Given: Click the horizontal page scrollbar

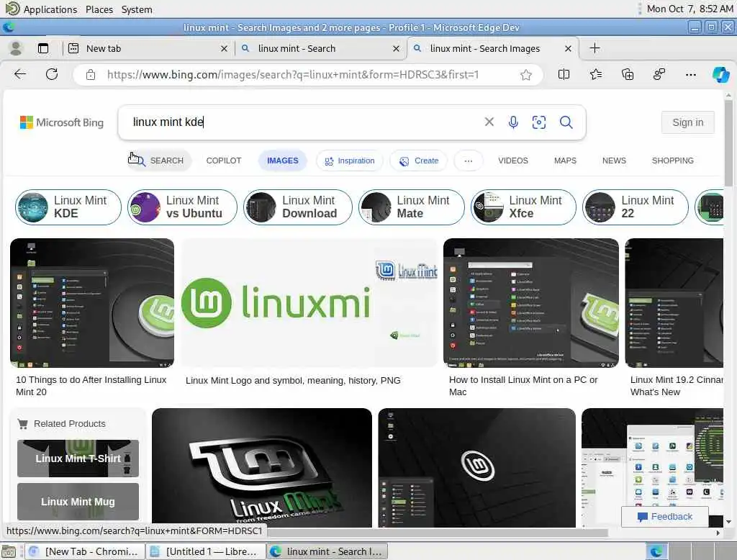Looking at the screenshot, I should point(437,533).
